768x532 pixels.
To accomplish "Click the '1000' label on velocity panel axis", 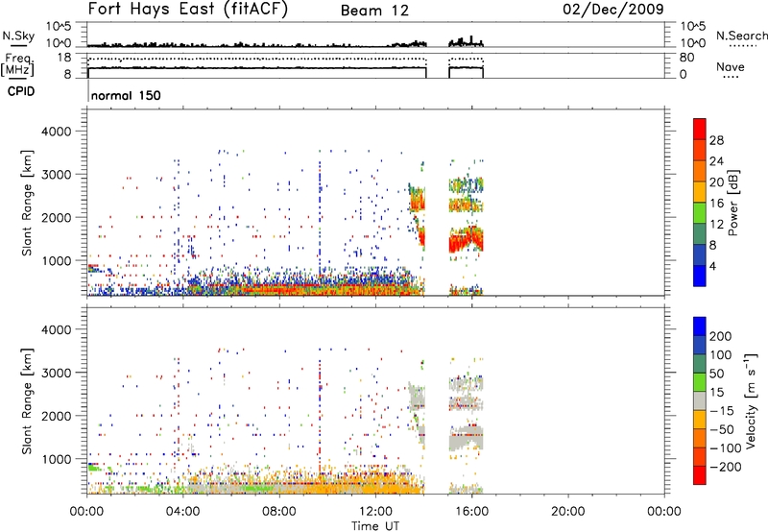I will tap(56, 460).
